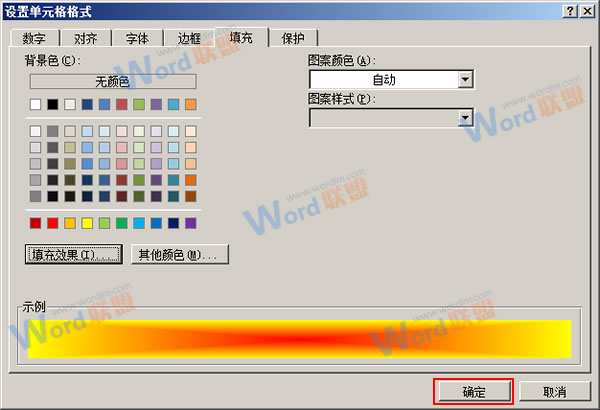Viewport: 600px width, 410px height.
Task: Click the help question mark button
Action: [x=569, y=10]
